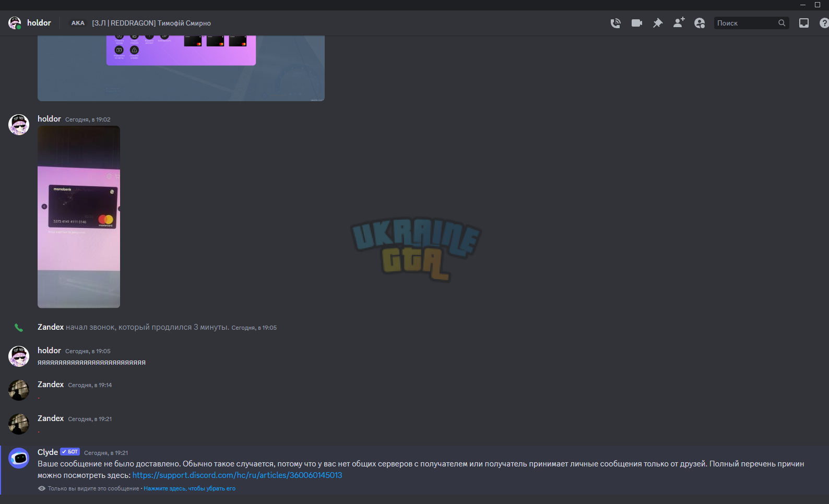Screen dimensions: 829x504
Task: Open pinned messages
Action: (x=658, y=23)
